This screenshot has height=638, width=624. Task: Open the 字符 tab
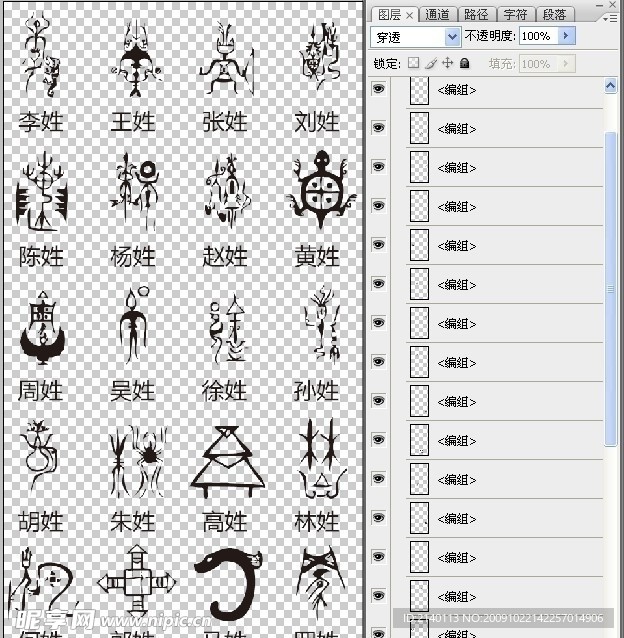(515, 15)
